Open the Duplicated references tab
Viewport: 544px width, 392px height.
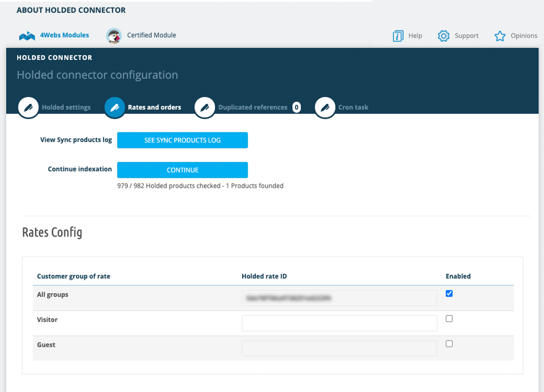click(253, 107)
